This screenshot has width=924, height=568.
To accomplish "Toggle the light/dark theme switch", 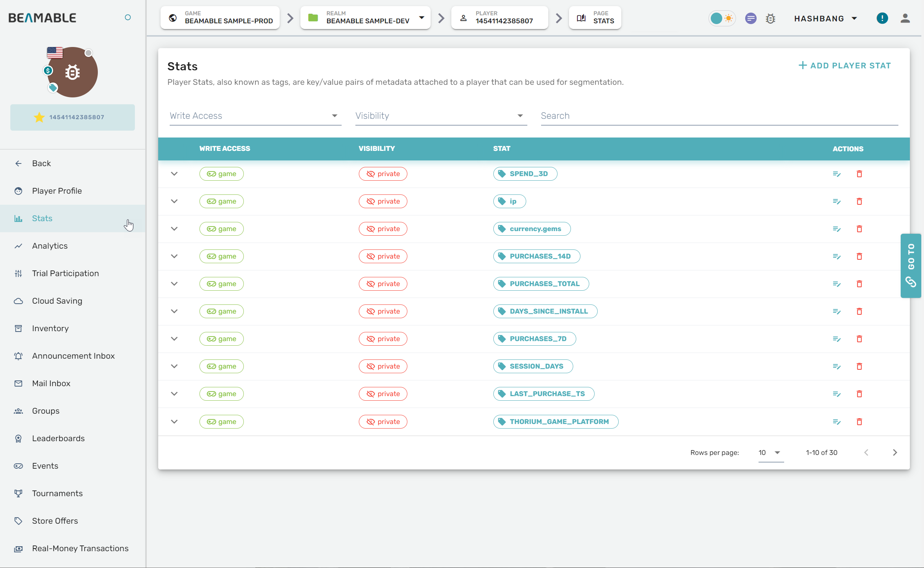I will (722, 18).
